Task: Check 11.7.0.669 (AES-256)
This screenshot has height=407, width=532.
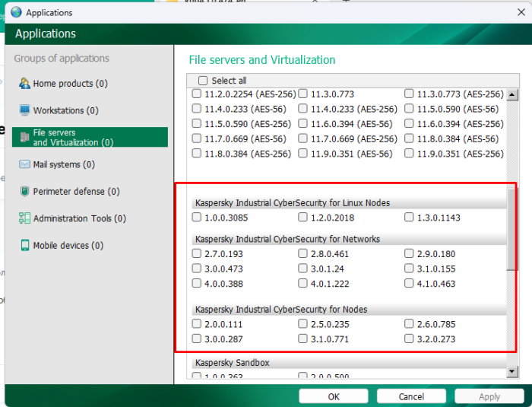Action: pyautogui.click(x=302, y=138)
